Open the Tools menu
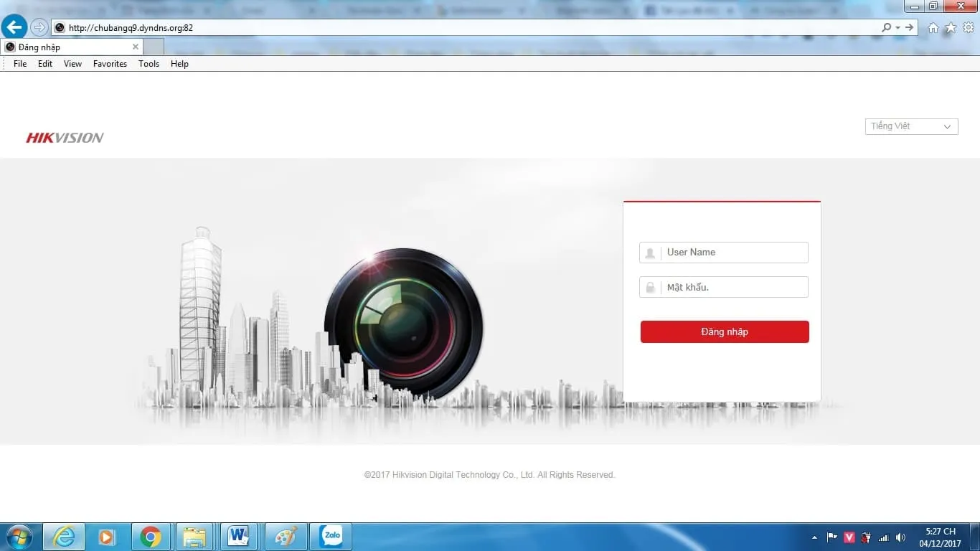 click(149, 64)
